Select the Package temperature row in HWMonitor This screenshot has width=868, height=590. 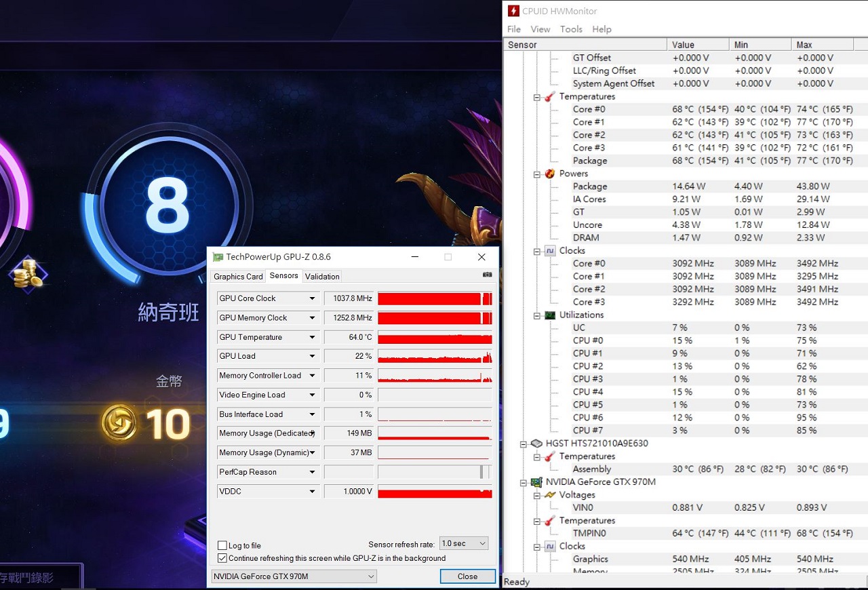pyautogui.click(x=686, y=161)
